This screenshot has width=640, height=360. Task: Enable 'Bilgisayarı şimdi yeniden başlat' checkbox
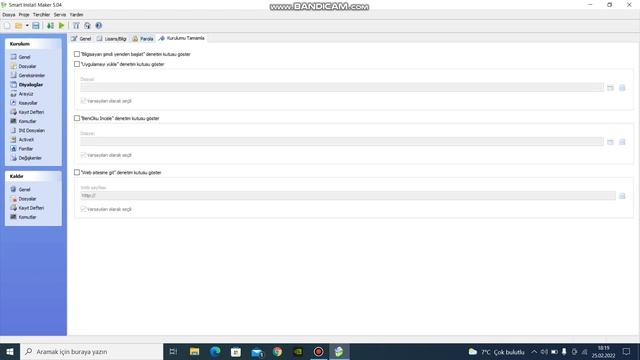tap(77, 54)
